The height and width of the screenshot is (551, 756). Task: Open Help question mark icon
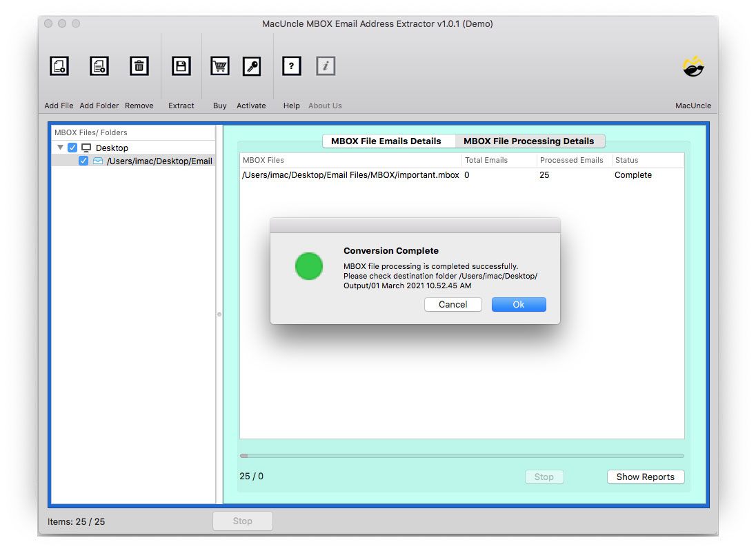pos(292,66)
